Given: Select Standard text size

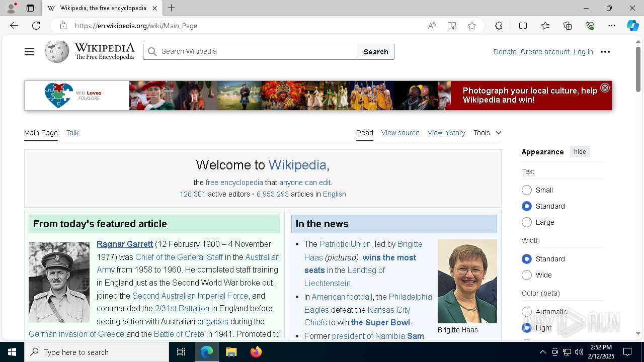Looking at the screenshot, I should pos(527,206).
